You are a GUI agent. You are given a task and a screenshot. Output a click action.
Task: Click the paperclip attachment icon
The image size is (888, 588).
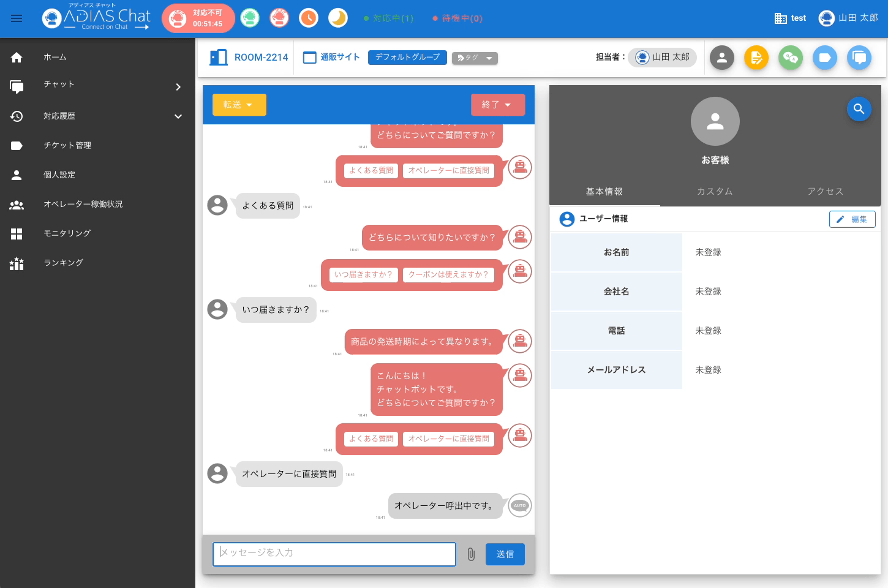[x=471, y=554]
